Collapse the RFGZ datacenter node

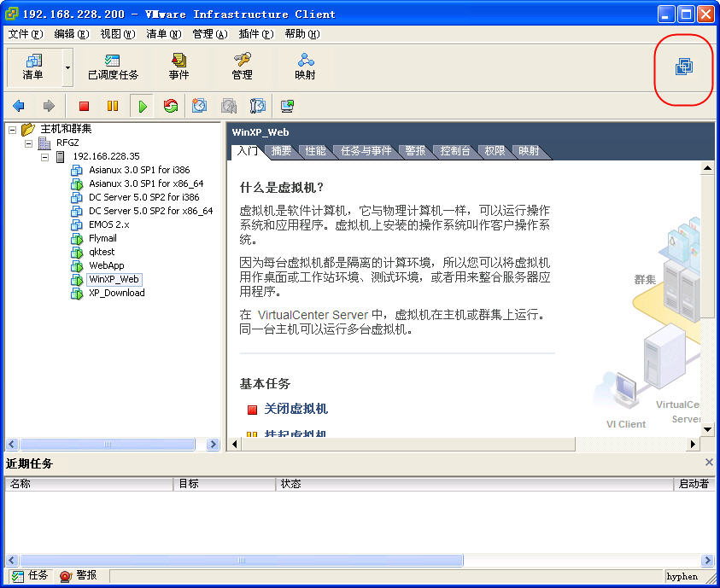coord(28,143)
